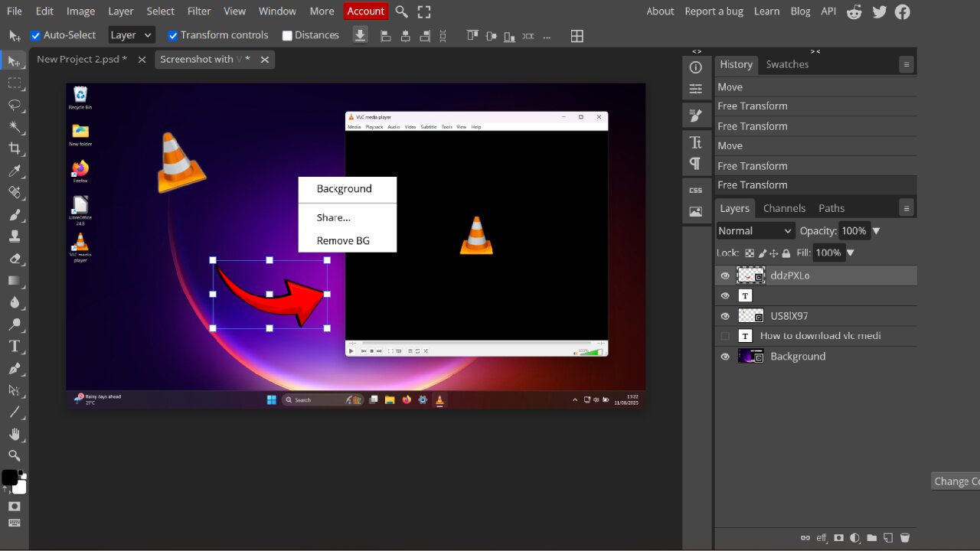Select the Rectangle Select tool
This screenshot has height=551, width=980.
(14, 83)
